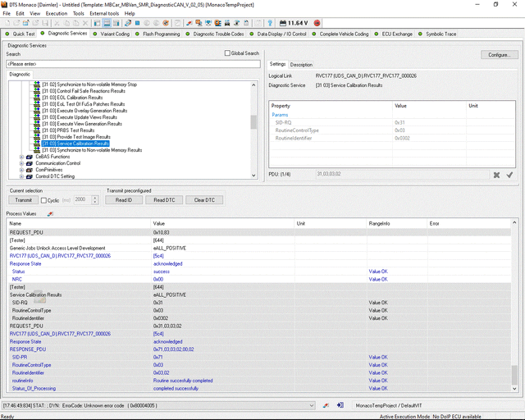Click the Clear DTC button
Screen dimensions: 525x420
pyautogui.click(x=204, y=200)
